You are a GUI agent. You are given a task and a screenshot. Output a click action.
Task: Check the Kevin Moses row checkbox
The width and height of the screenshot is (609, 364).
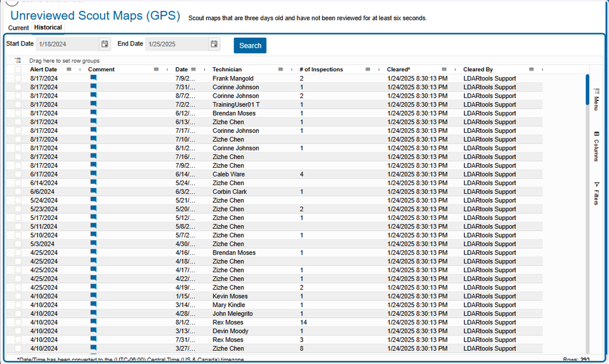coord(18,296)
